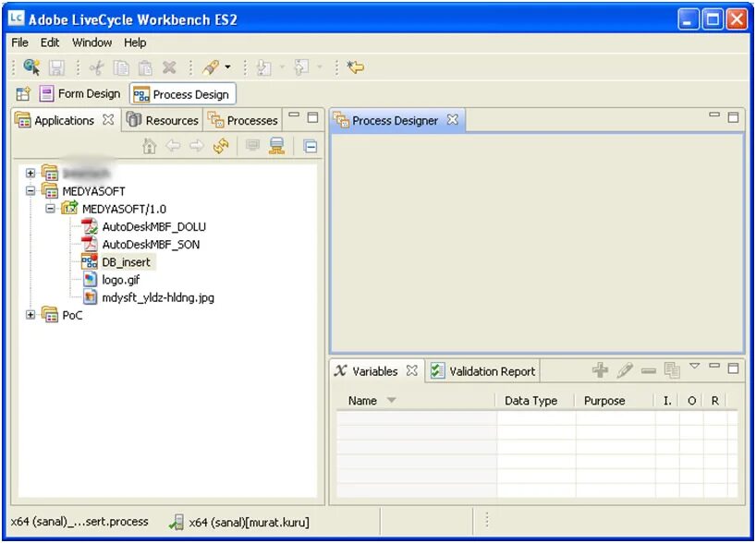The width and height of the screenshot is (756, 543).
Task: Click the Remove variable minus icon
Action: click(649, 370)
